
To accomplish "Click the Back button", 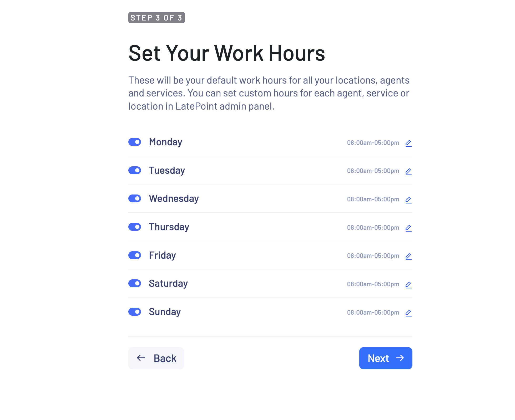I will pos(156,358).
